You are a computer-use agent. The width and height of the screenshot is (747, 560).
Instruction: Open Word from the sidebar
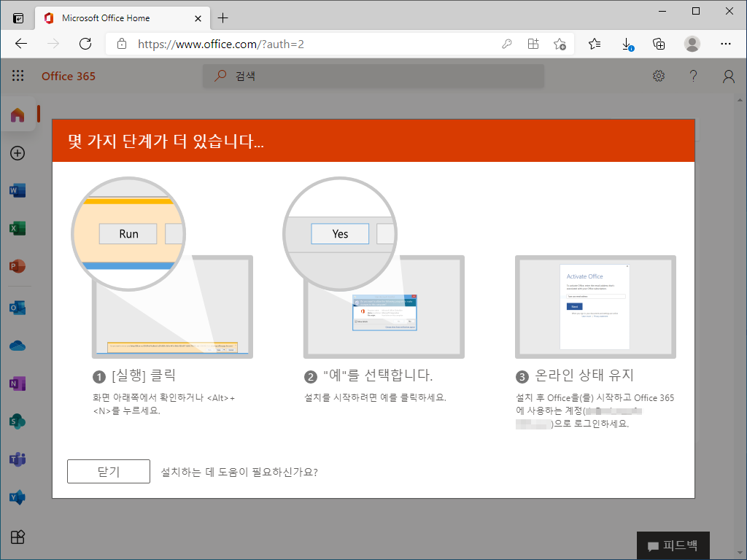point(18,191)
